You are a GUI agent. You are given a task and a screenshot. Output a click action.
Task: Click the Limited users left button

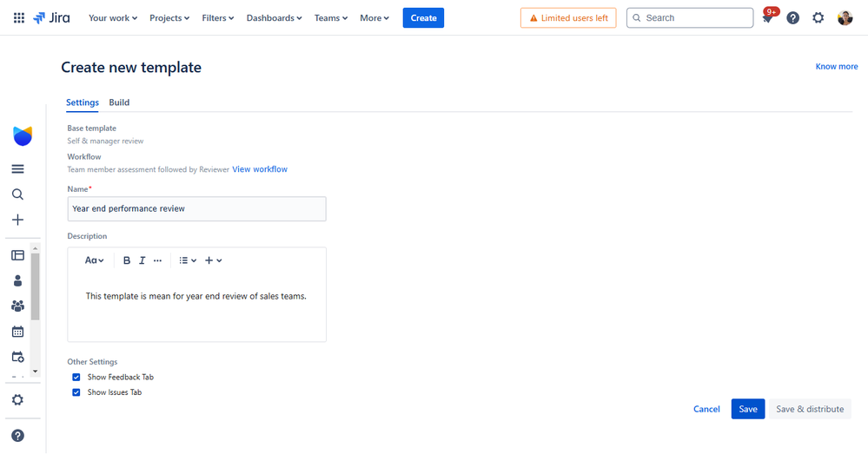568,17
